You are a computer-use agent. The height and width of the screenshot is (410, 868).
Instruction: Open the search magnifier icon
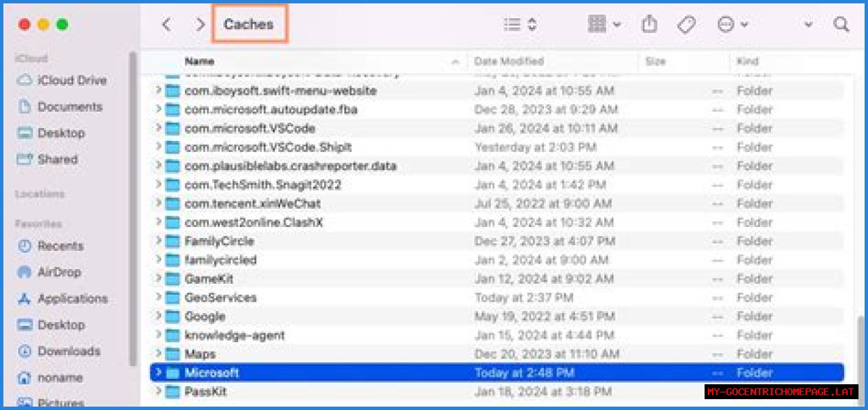click(x=841, y=25)
